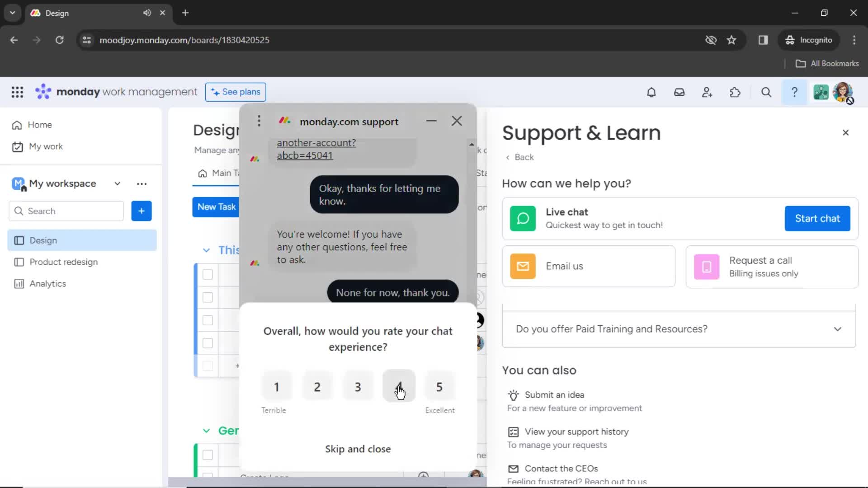Reload the browser page
Viewport: 868px width, 488px height.
[x=59, y=40]
